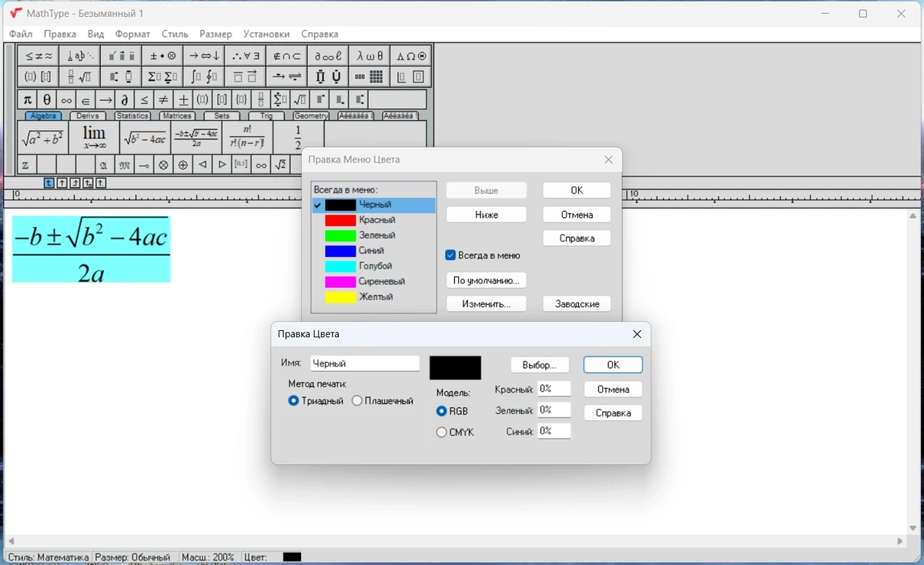Screen dimensions: 924x565
Task: Insert the one-half fraction template
Action: coord(298,138)
